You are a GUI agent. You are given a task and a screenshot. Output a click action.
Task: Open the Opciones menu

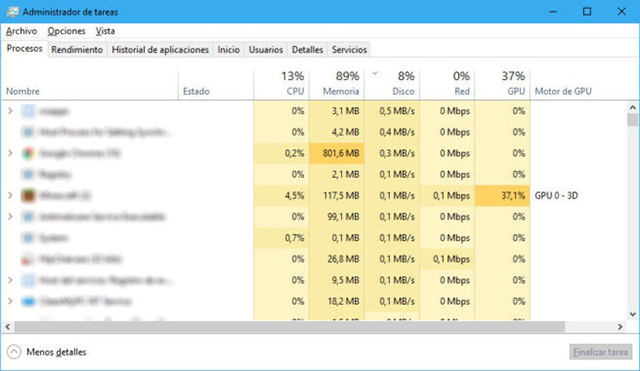[66, 31]
